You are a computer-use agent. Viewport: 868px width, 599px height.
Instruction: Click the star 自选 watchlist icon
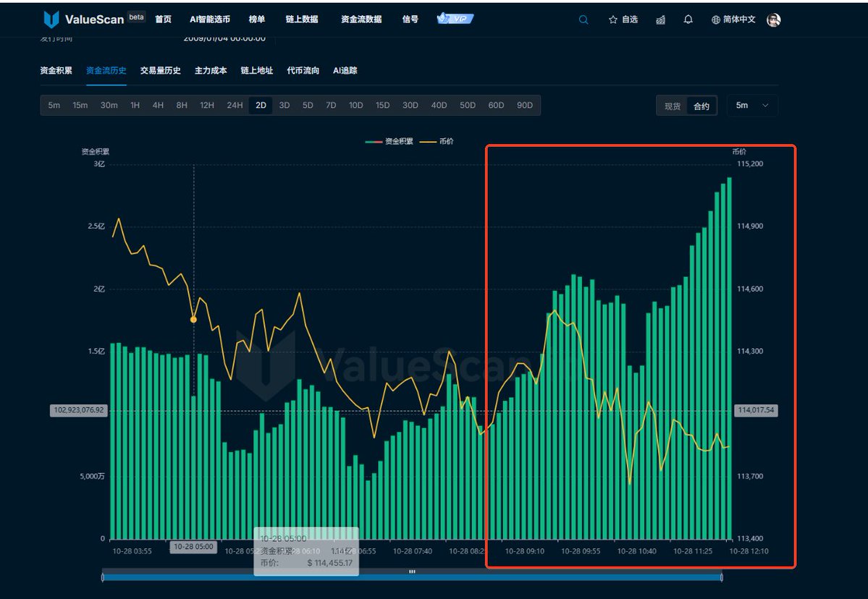pos(613,20)
